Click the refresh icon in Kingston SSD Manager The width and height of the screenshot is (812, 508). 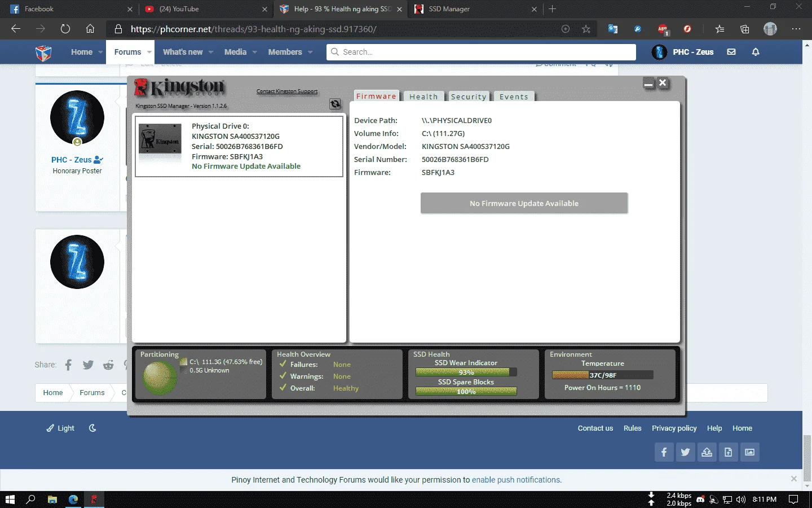[335, 104]
